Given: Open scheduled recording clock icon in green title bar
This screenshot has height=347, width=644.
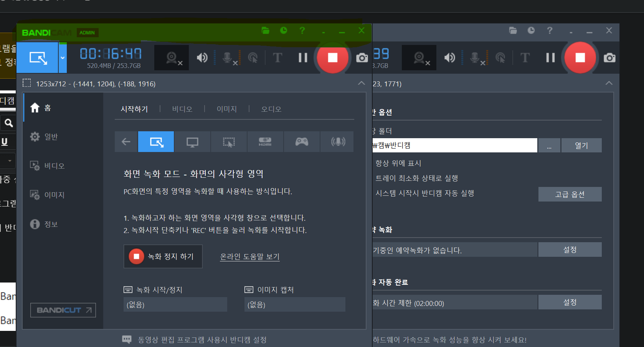Looking at the screenshot, I should (284, 30).
